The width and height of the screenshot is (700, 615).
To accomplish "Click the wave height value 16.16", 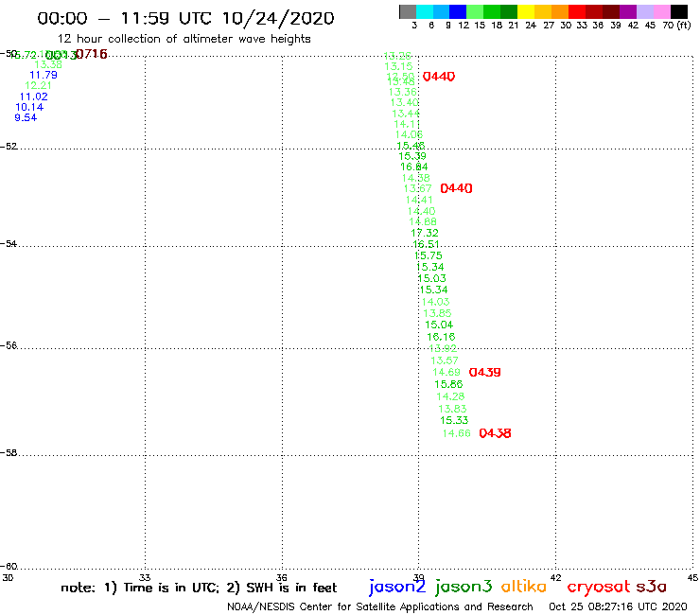I will click(441, 337).
